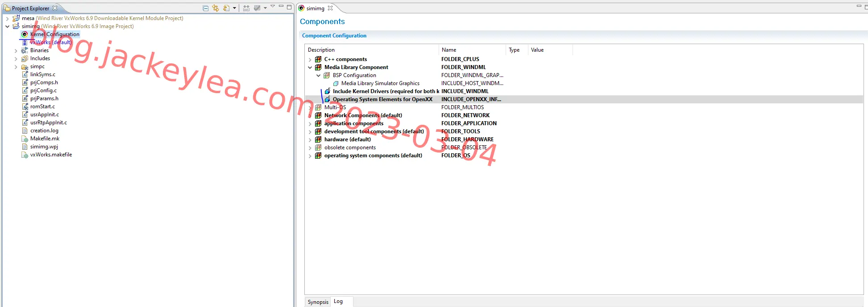Close the Project Explorer view tab
This screenshot has width=868, height=307.
click(55, 8)
